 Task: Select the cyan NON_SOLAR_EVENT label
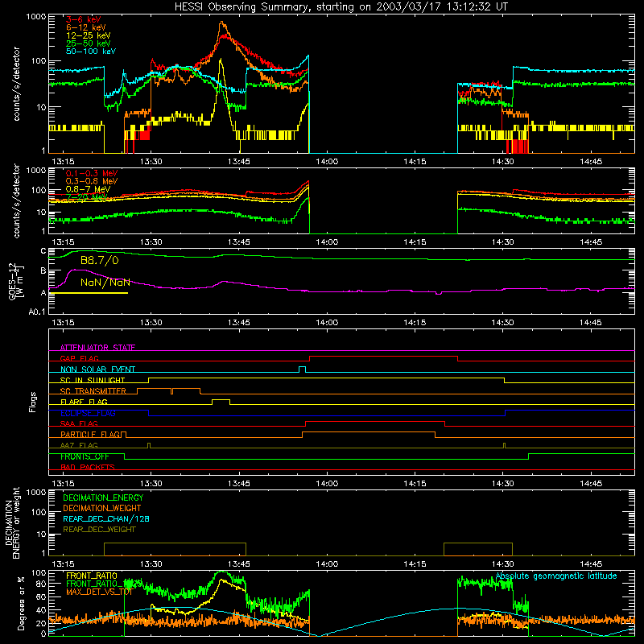[97, 369]
